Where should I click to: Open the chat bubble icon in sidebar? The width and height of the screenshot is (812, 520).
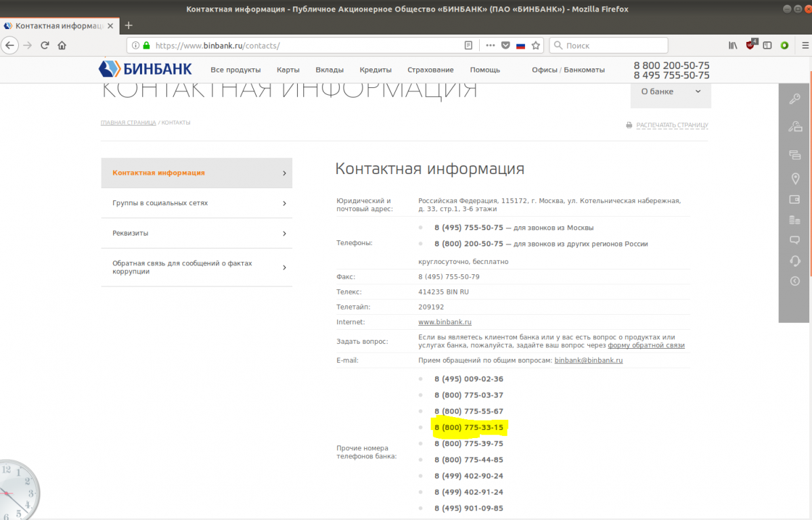click(x=795, y=240)
